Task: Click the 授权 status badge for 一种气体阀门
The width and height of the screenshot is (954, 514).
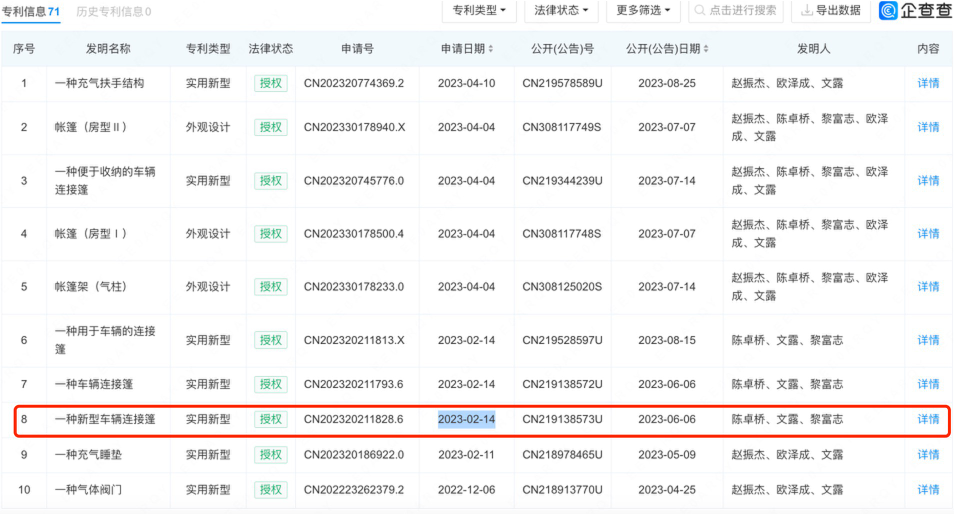Action: pos(270,490)
